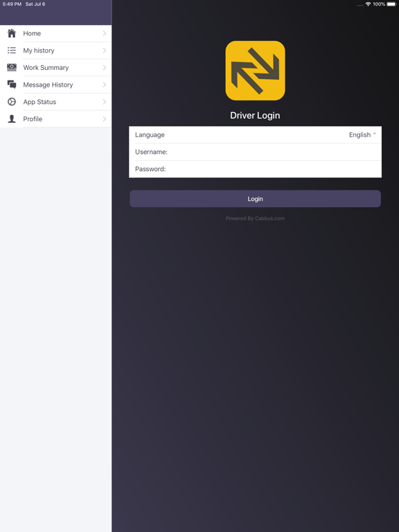The height and width of the screenshot is (532, 399).
Task: Click the App Status wheel icon
Action: (12, 101)
